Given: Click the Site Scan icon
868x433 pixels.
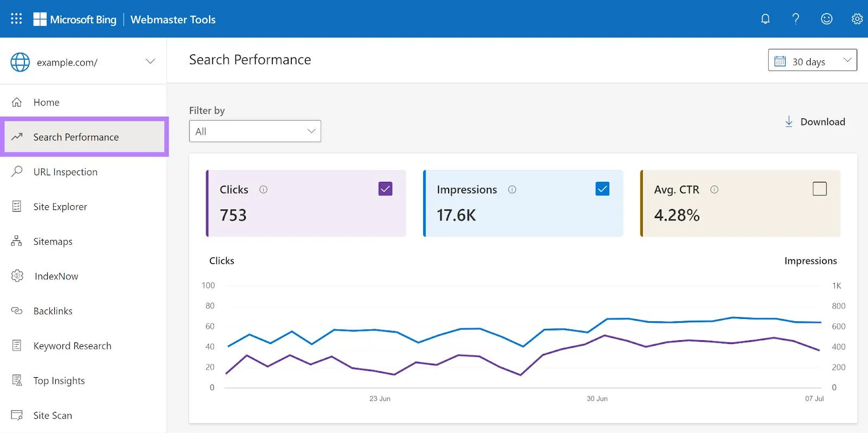Looking at the screenshot, I should [x=17, y=415].
